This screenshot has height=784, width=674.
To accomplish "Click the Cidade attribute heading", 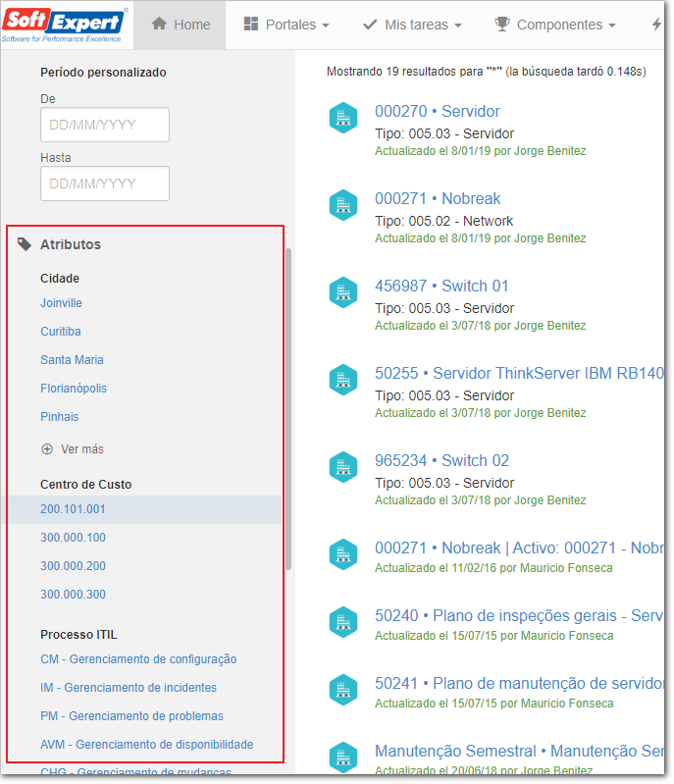I will (60, 279).
